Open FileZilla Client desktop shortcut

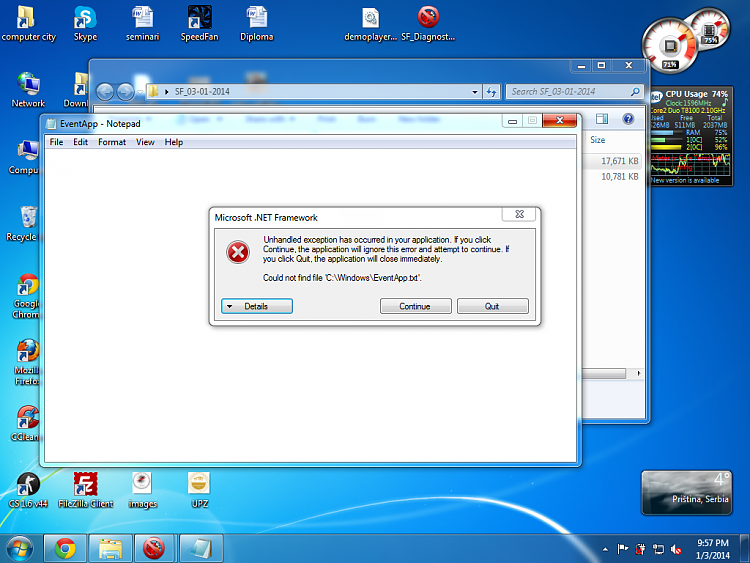coord(86,490)
